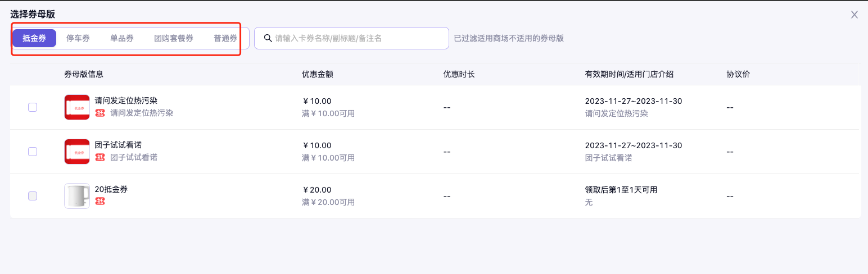Click the red 抵 badge under 20抵金券
Image resolution: width=868 pixels, height=274 pixels.
[x=100, y=202]
